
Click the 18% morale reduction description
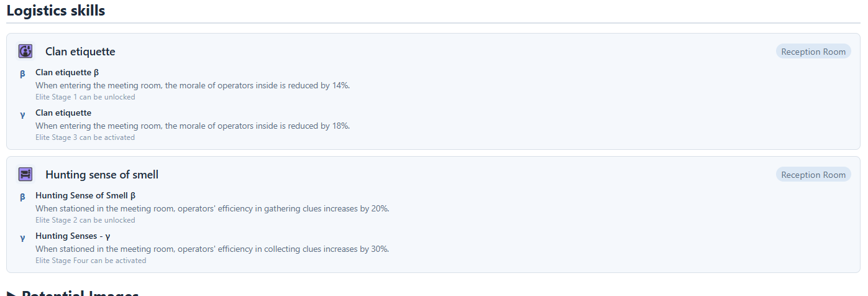pos(193,126)
